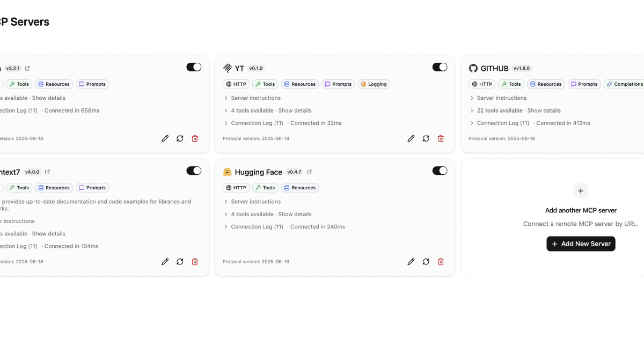Click 'Connected in 412ms' text
Screen dimensions: 644x362
(563, 123)
